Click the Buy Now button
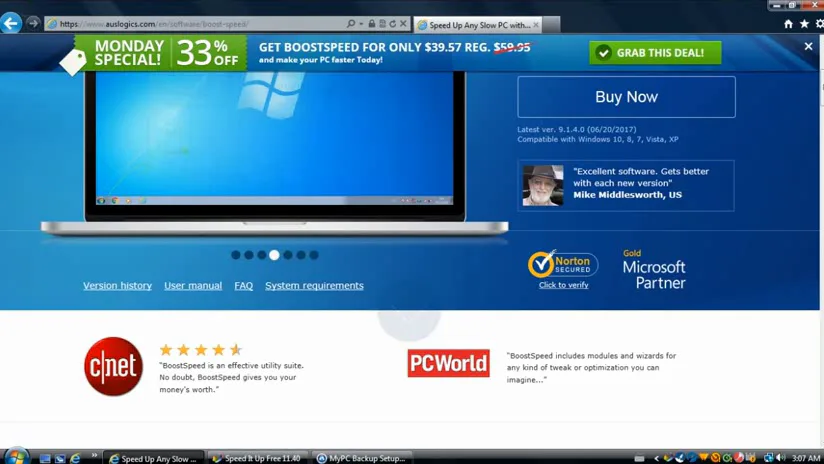 click(x=626, y=97)
